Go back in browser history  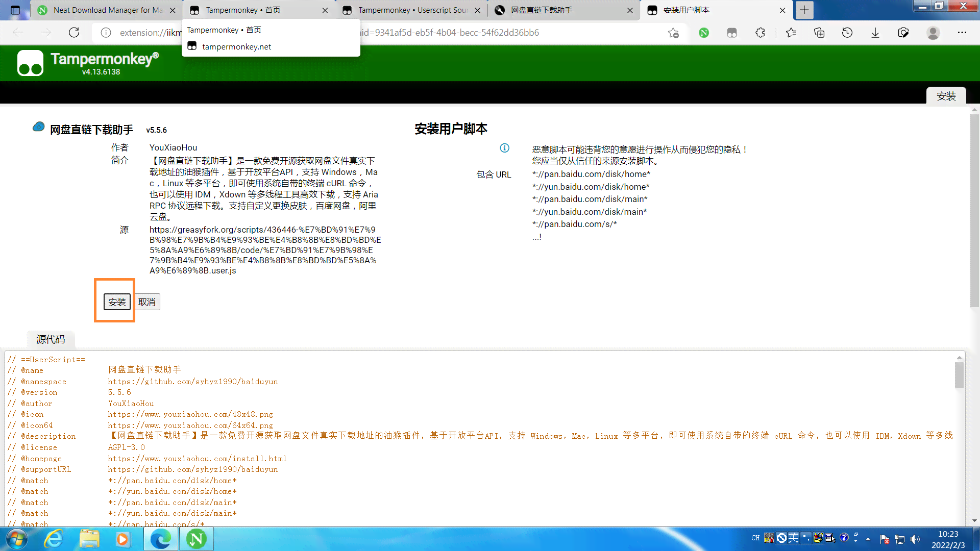pyautogui.click(x=18, y=33)
